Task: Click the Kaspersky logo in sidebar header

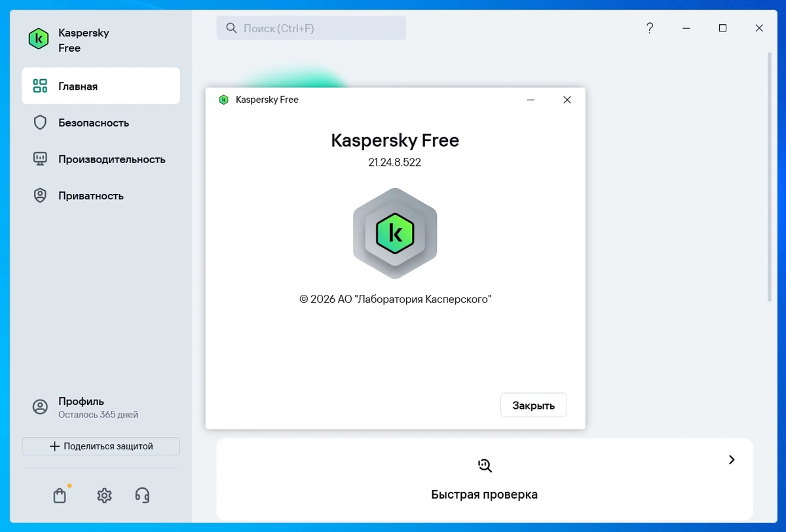Action: (39, 39)
